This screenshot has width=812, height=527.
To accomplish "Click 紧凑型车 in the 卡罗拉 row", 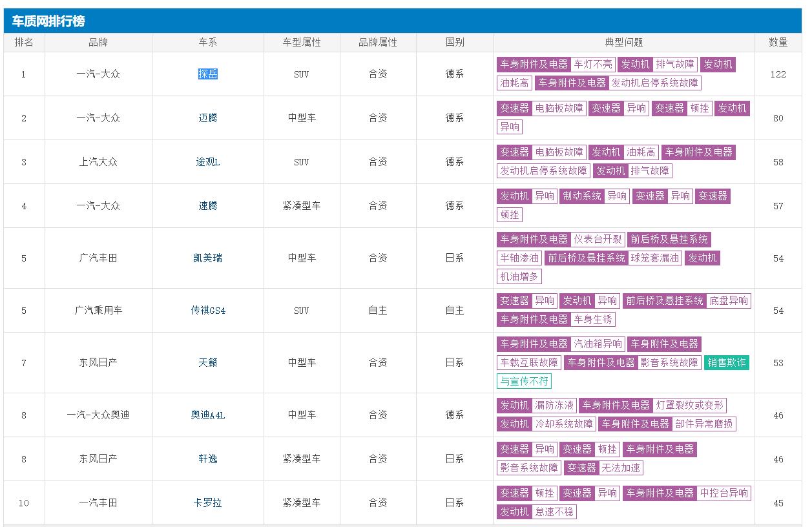I will 302,503.
